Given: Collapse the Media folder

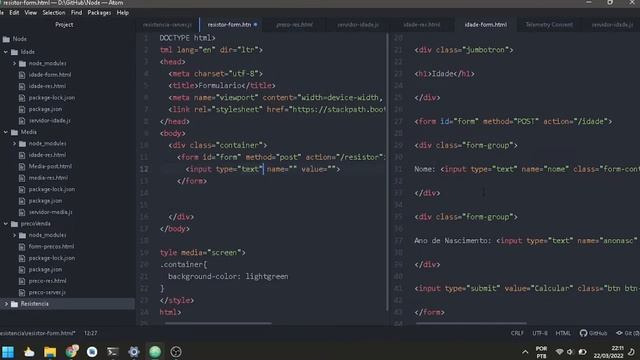Looking at the screenshot, I should [x=6, y=132].
